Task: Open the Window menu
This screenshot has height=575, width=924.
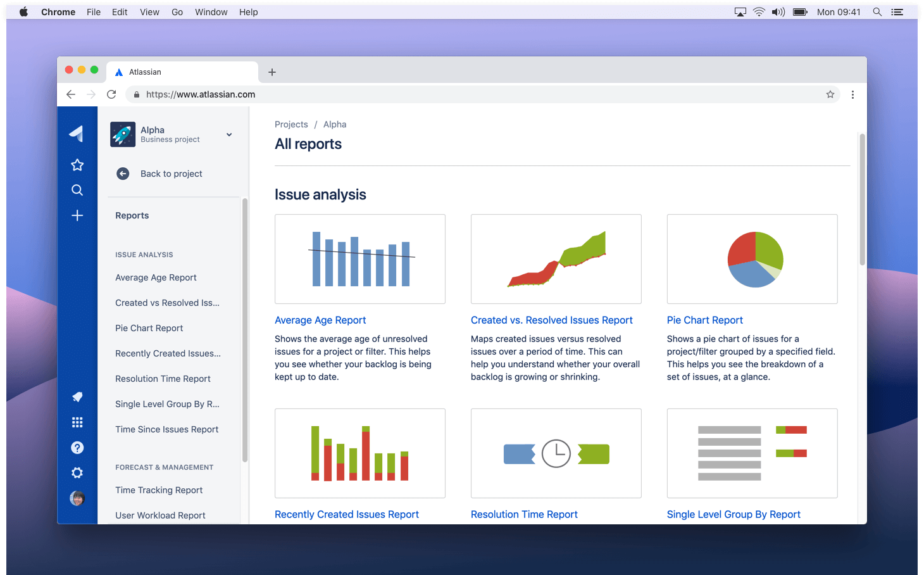Action: coord(211,11)
